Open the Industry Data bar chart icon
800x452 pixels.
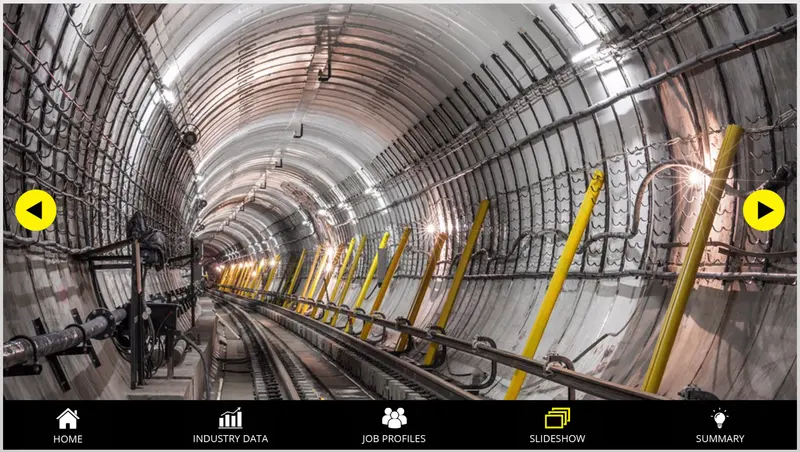[x=231, y=418]
